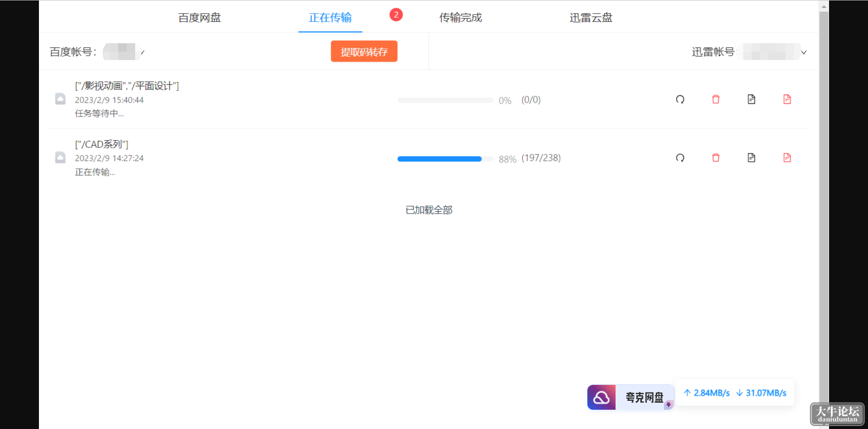Go to the 迅雷云盘 tab
The image size is (868, 429).
click(591, 18)
